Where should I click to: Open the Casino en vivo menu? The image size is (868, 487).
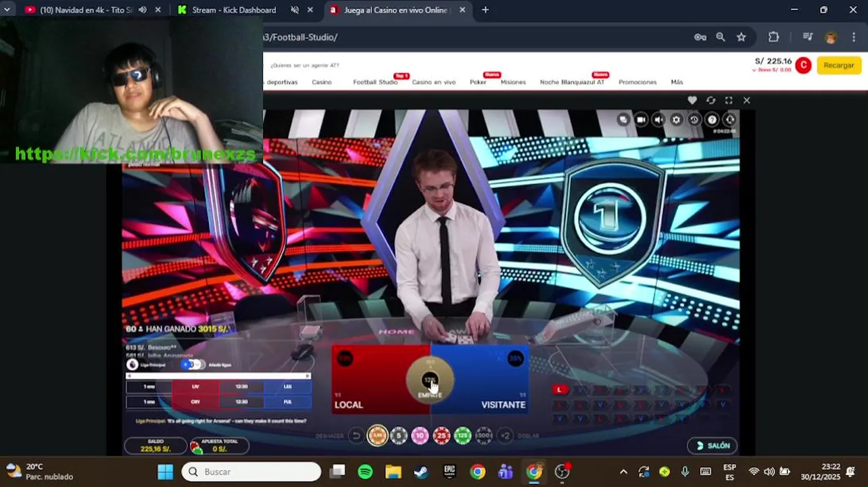click(434, 82)
